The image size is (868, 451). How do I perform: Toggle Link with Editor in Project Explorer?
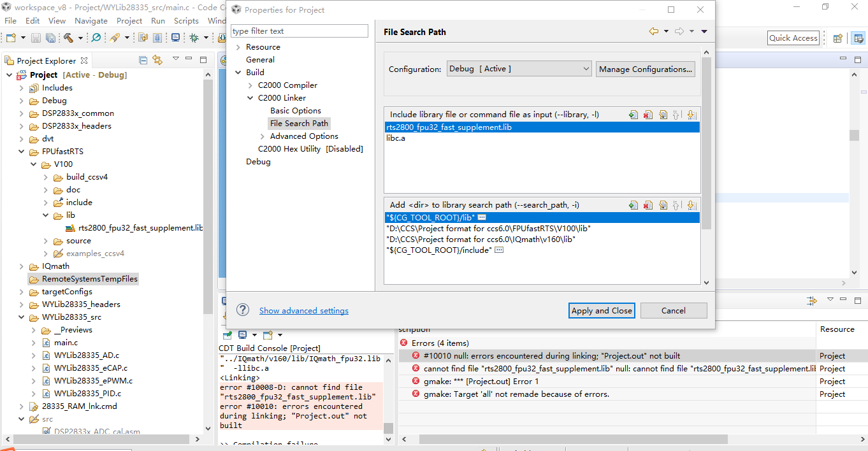[x=157, y=60]
